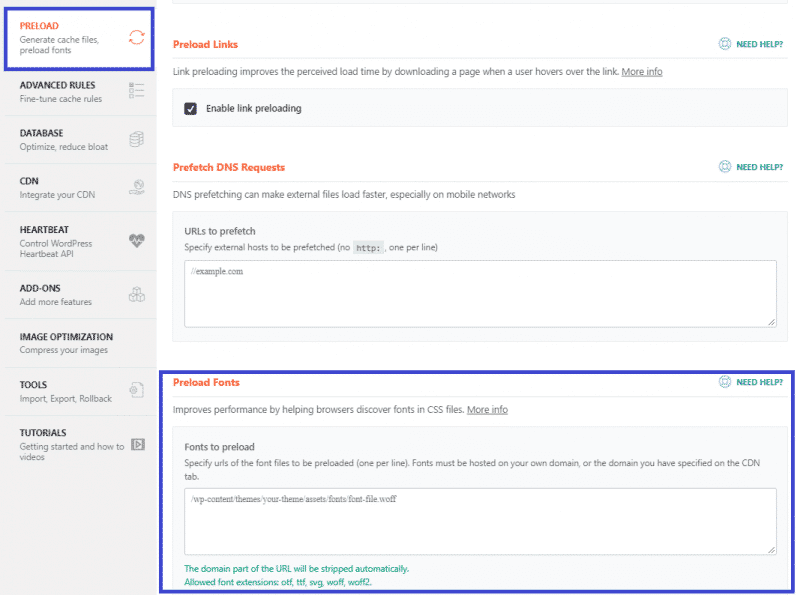Click the Image Optimization picture icon
Viewport: 800px width, 595px height.
click(140, 340)
